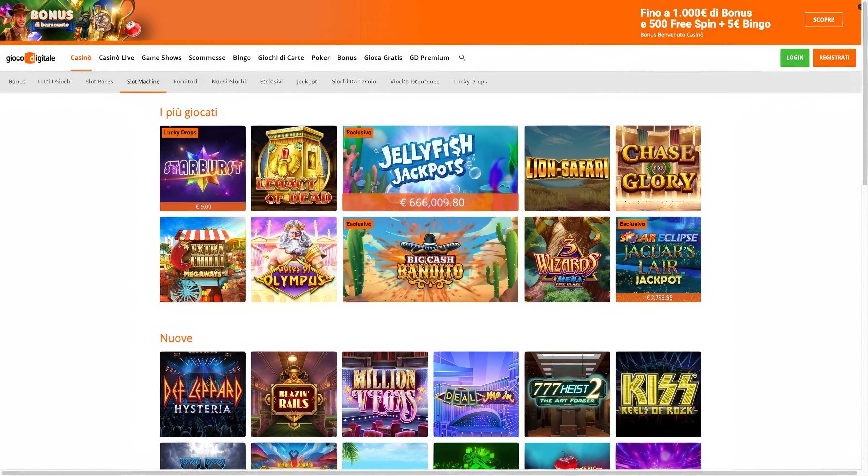Open the Gates of Olympus slot
This screenshot has width=868, height=476.
pyautogui.click(x=293, y=259)
